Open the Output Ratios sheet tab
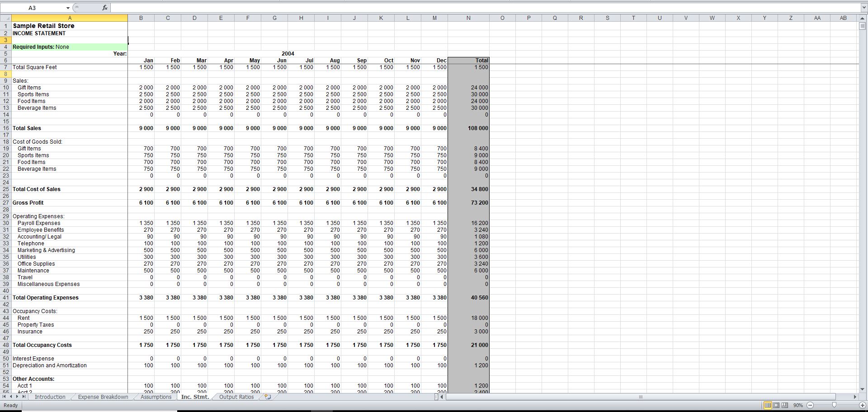 tap(236, 397)
